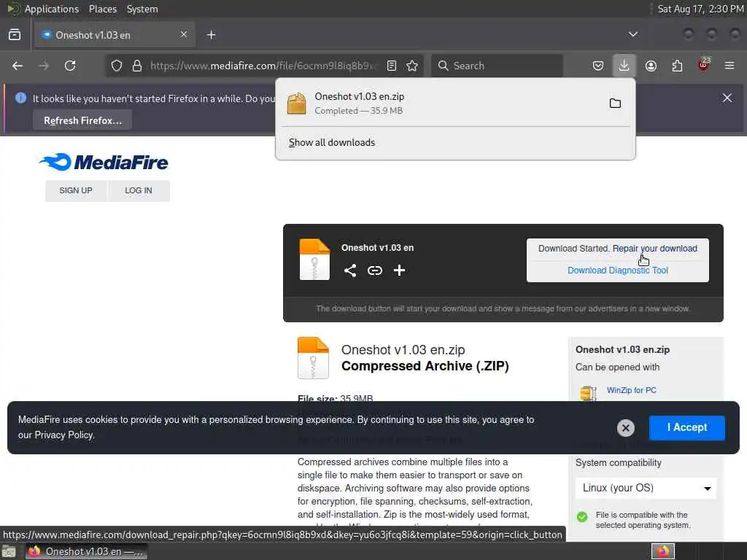The width and height of the screenshot is (747, 560).
Task: Open tracking protection shield icon
Action: 117,66
